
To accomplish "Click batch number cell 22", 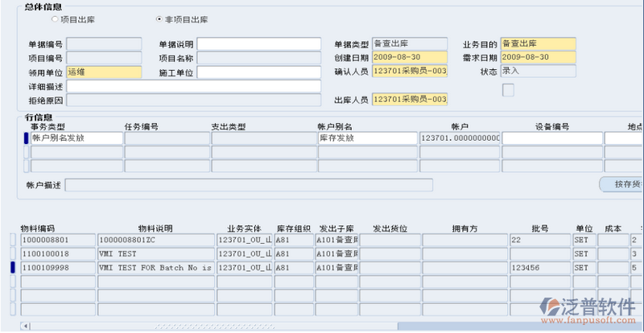I will point(540,240).
